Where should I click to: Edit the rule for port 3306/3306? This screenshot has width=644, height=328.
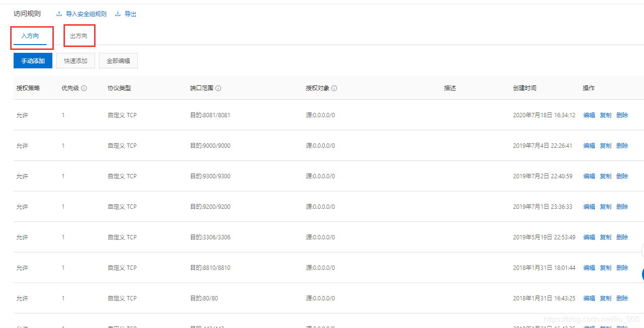coord(589,237)
